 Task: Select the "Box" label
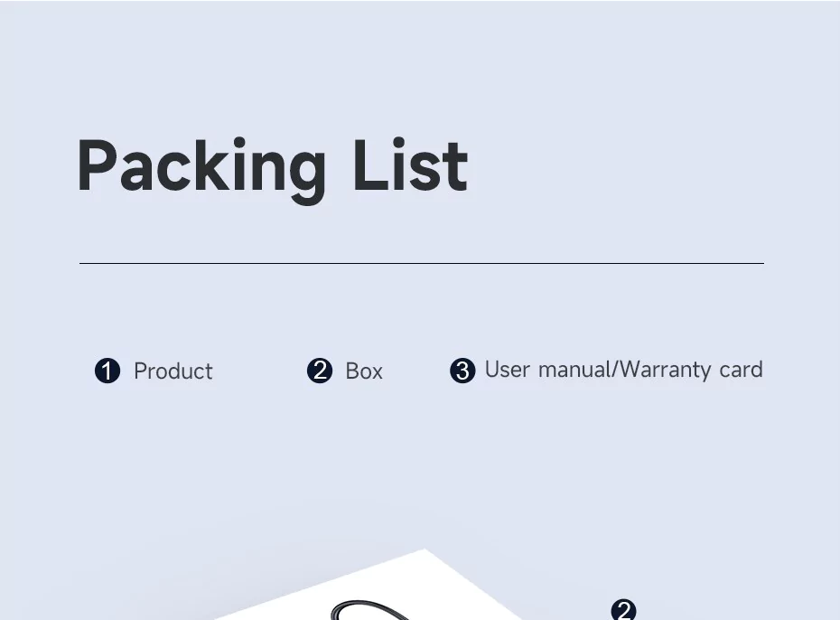(x=364, y=371)
